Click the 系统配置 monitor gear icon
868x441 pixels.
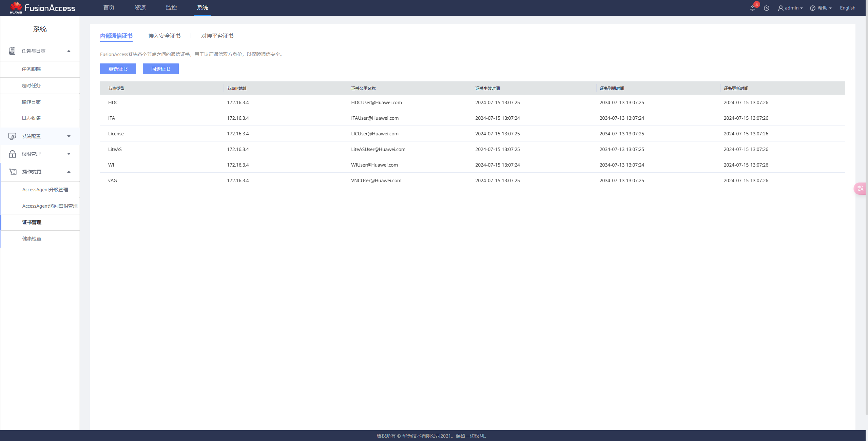[x=12, y=136]
